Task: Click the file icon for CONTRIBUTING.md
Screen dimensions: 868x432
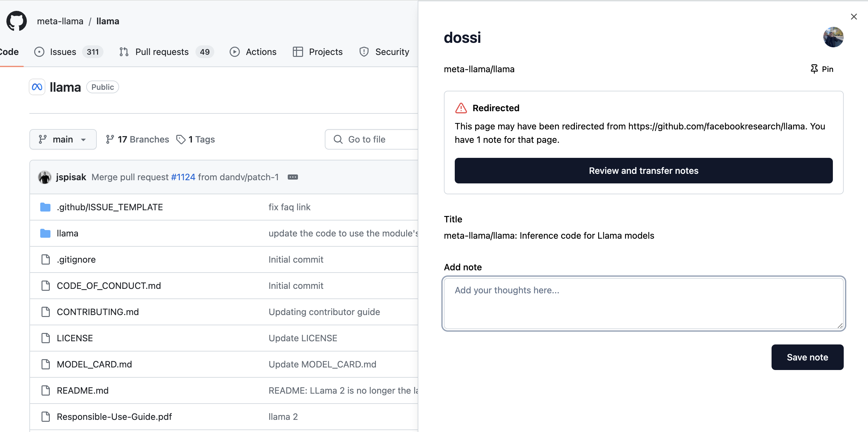Action: click(x=45, y=312)
